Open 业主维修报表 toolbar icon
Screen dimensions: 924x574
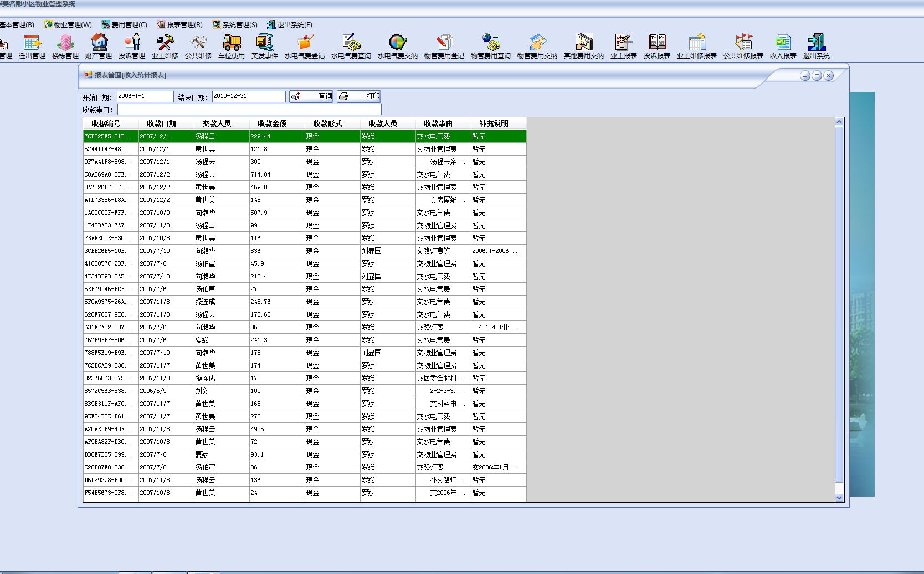697,46
